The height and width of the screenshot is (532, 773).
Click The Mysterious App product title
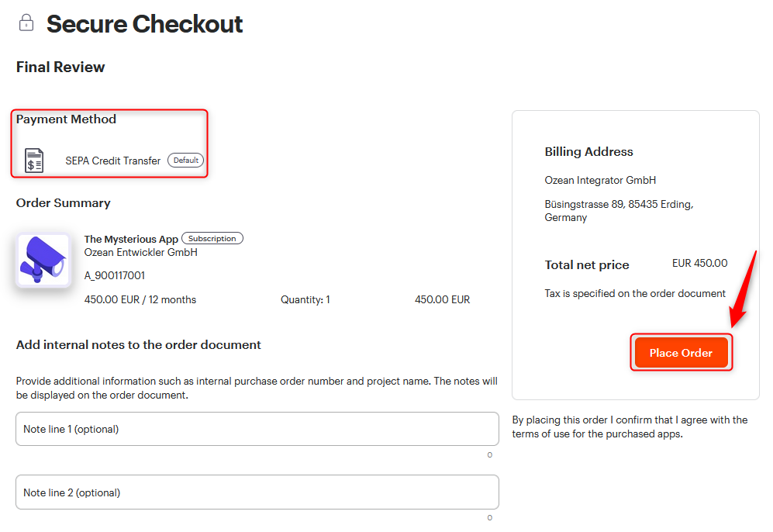(x=131, y=239)
